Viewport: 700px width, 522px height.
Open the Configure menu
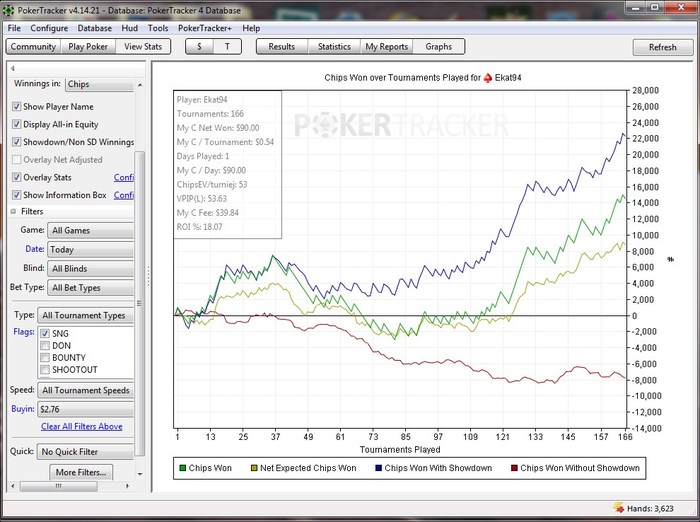pyautogui.click(x=49, y=28)
